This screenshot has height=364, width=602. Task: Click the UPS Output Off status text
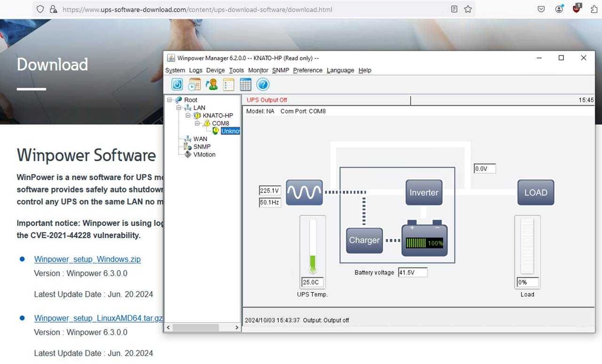[267, 100]
